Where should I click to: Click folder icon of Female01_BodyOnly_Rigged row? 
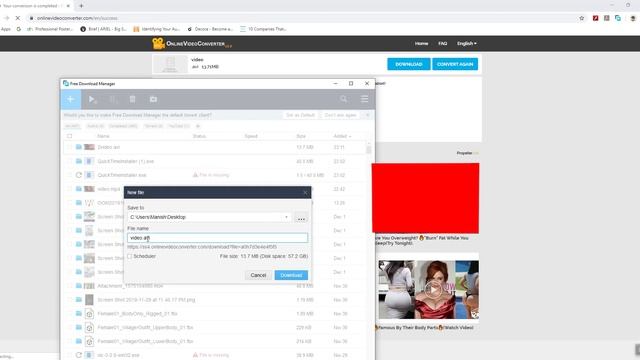point(79,314)
